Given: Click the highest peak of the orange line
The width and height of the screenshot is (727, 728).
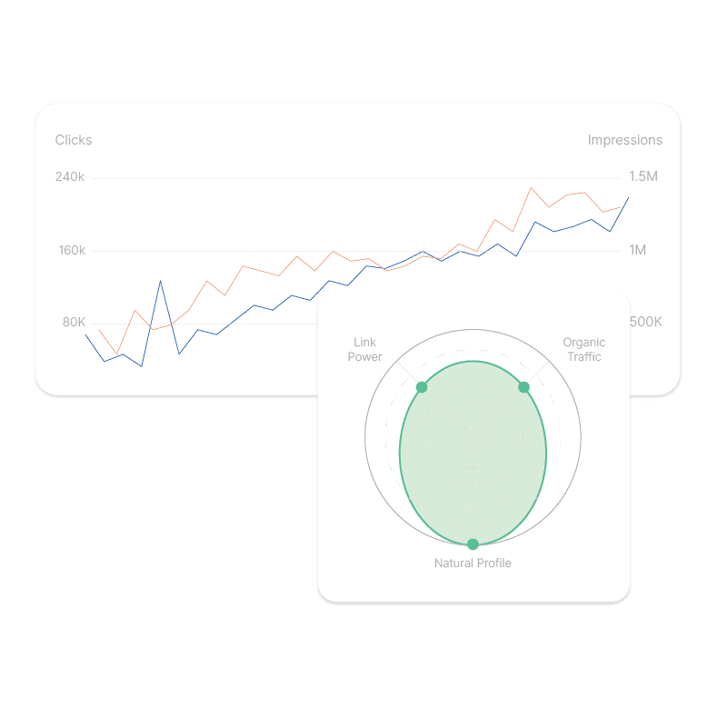Looking at the screenshot, I should [x=531, y=188].
